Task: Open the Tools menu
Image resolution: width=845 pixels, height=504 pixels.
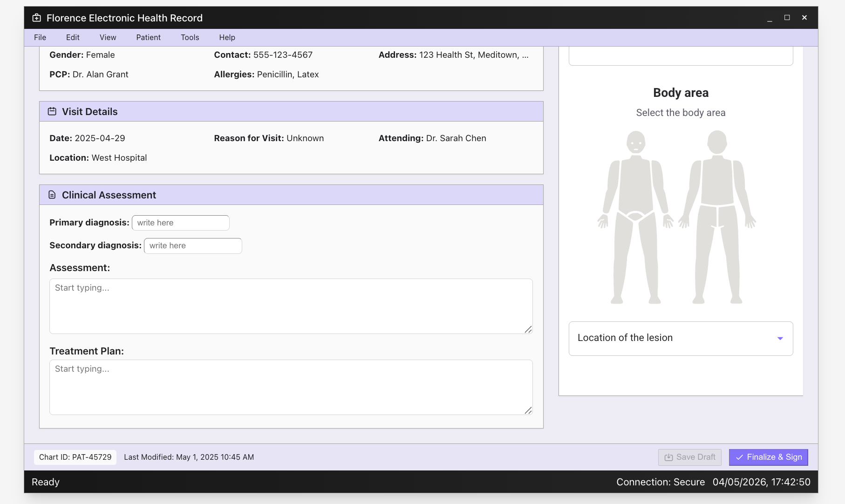Action: pyautogui.click(x=190, y=37)
